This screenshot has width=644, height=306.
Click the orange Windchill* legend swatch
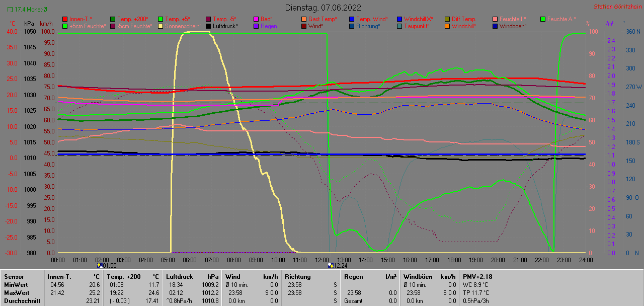click(447, 26)
